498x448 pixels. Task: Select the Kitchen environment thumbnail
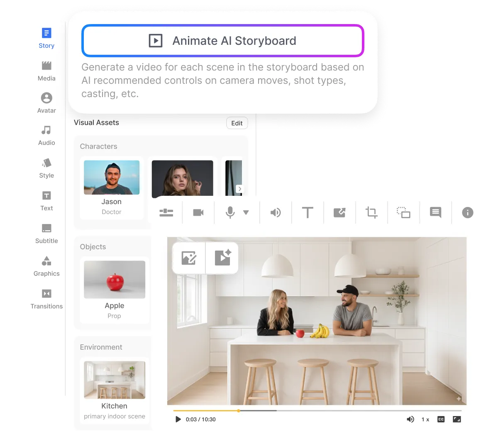tap(115, 380)
